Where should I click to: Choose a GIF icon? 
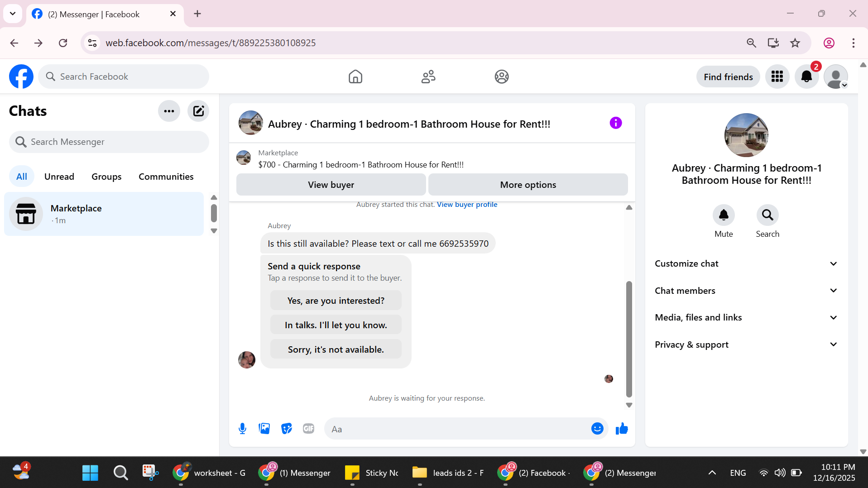308,429
